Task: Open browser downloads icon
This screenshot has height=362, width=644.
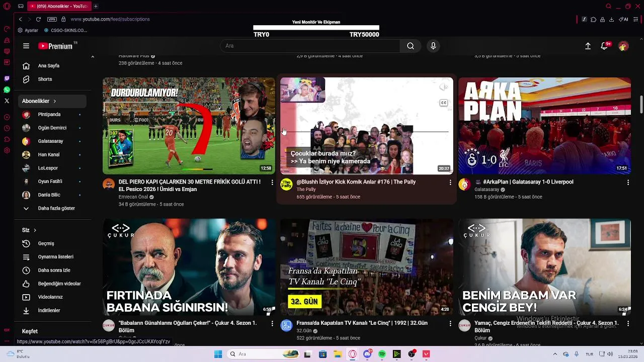Action: (611, 19)
